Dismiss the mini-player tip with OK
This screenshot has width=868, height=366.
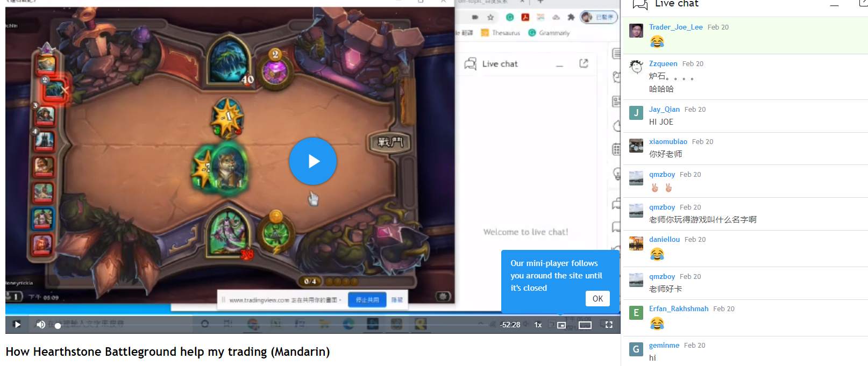click(x=597, y=298)
